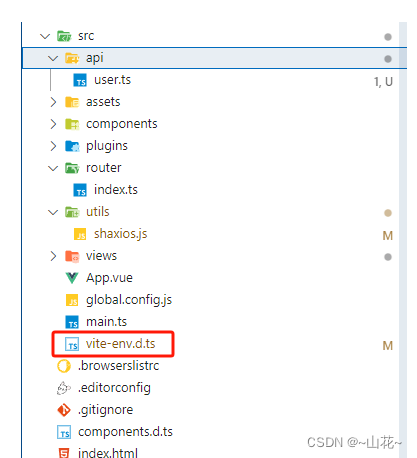Expand the views folder chevron

pos(53,256)
